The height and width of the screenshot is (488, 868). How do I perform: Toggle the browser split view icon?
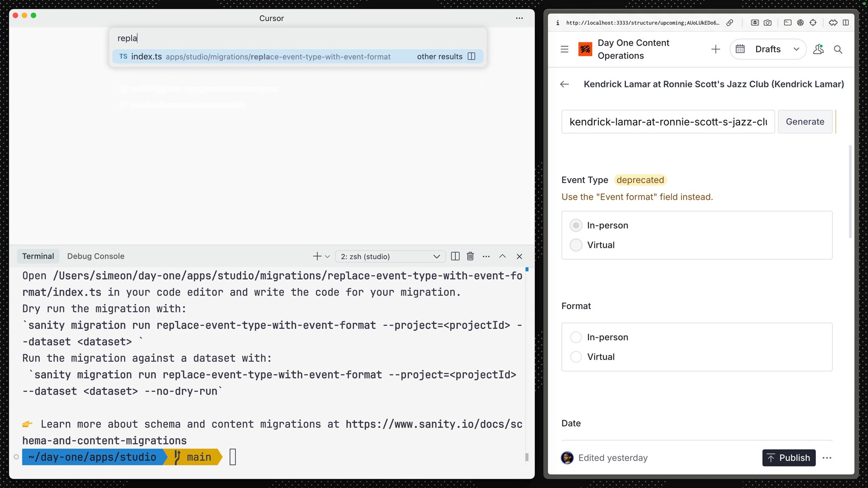coord(846,23)
